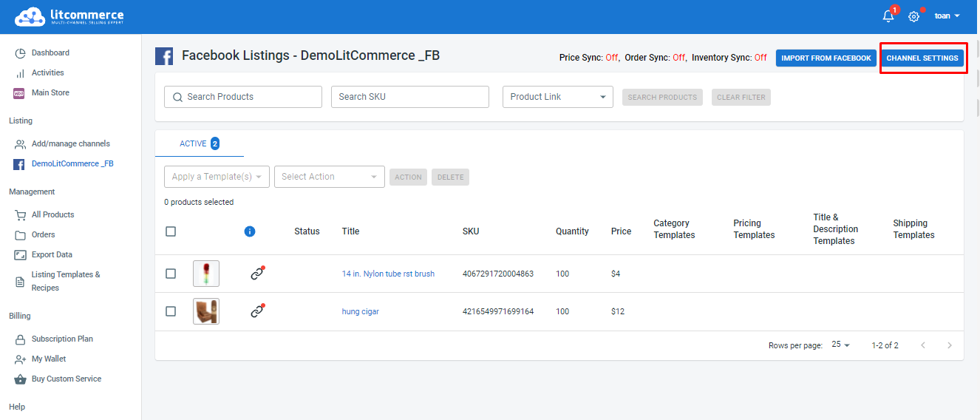Image resolution: width=980 pixels, height=420 pixels.
Task: Click the Orders folder icon
Action: click(20, 235)
